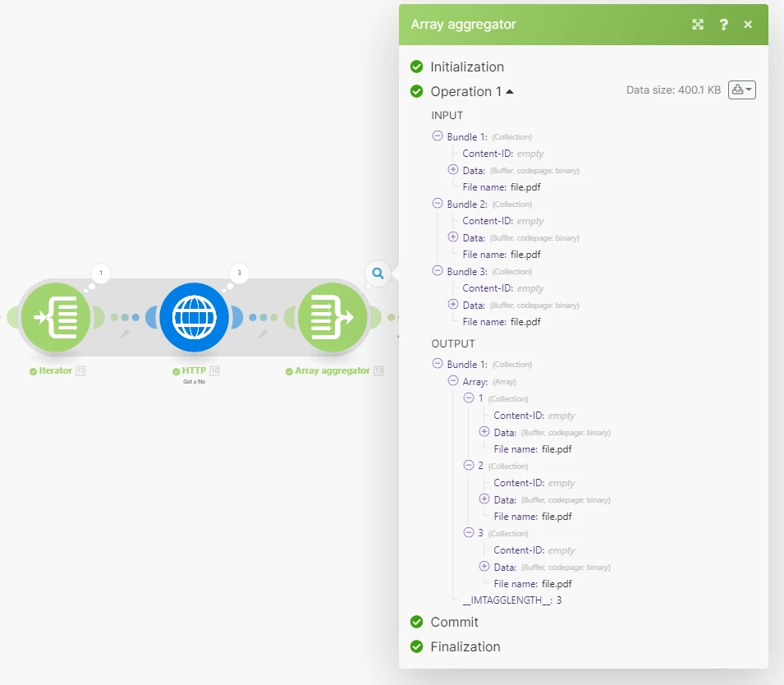Viewport: 784px width, 685px height.
Task: Select the Array aggregator module icon
Action: (x=332, y=317)
